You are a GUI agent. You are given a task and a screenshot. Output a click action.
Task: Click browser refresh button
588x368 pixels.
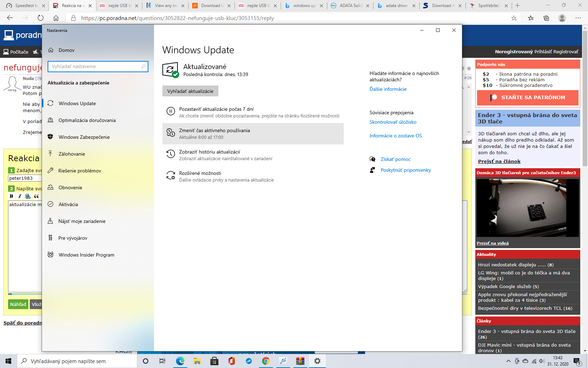pyautogui.click(x=41, y=18)
